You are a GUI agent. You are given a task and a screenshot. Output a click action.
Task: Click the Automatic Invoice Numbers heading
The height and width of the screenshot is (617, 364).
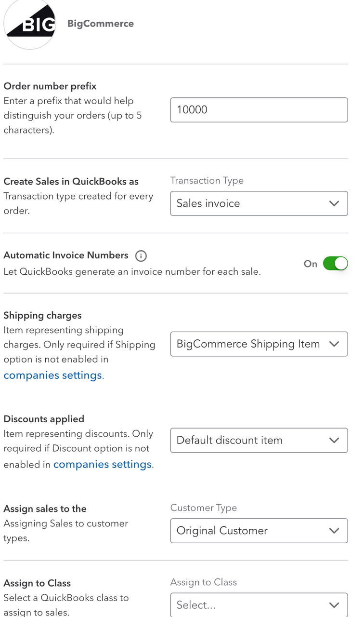[66, 255]
